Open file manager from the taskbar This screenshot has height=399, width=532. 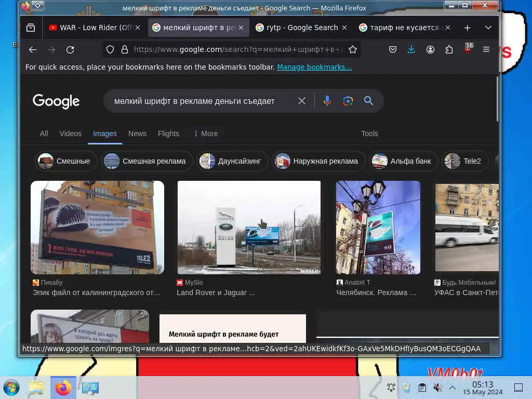[36, 388]
